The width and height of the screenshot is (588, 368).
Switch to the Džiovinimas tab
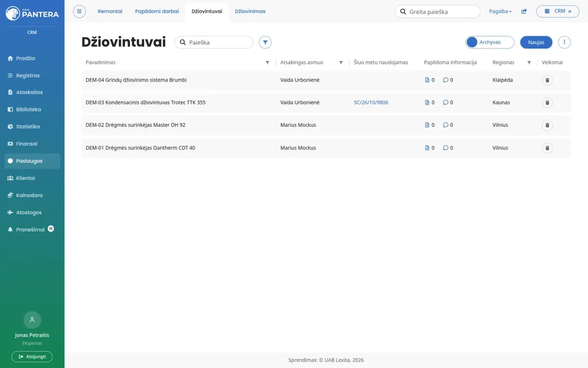[x=250, y=11]
